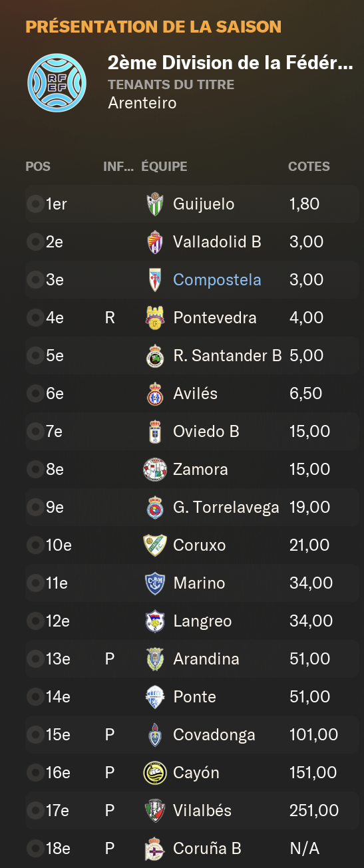Sort by the COTES column header

[x=309, y=166]
